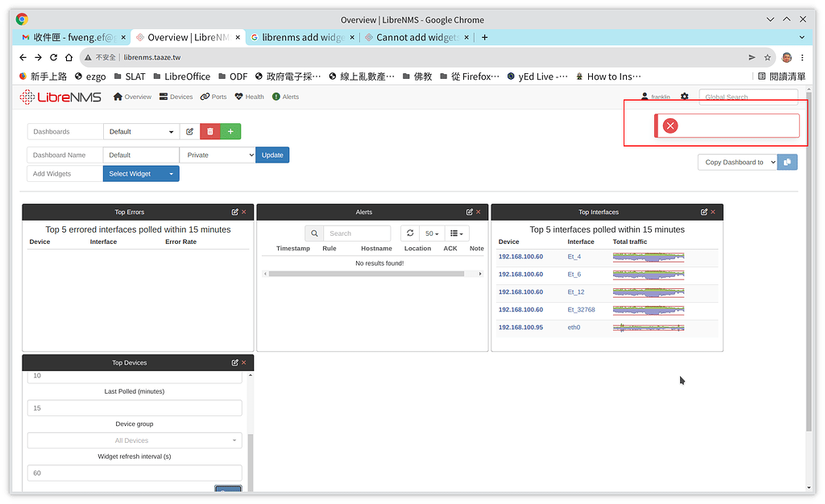This screenshot has height=504, width=825.
Task: Change alerts page size from the 50 dropdown
Action: (x=430, y=233)
